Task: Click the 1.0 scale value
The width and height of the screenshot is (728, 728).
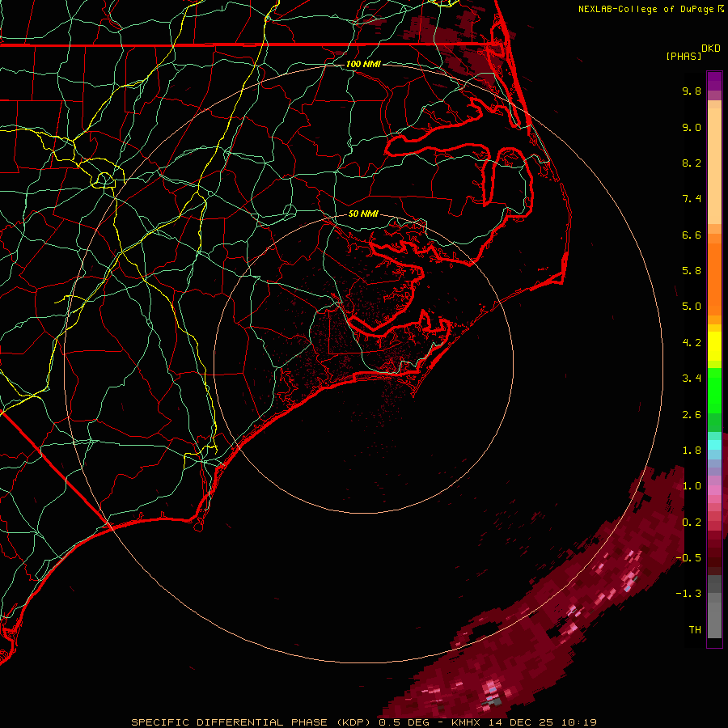Action: [692, 486]
